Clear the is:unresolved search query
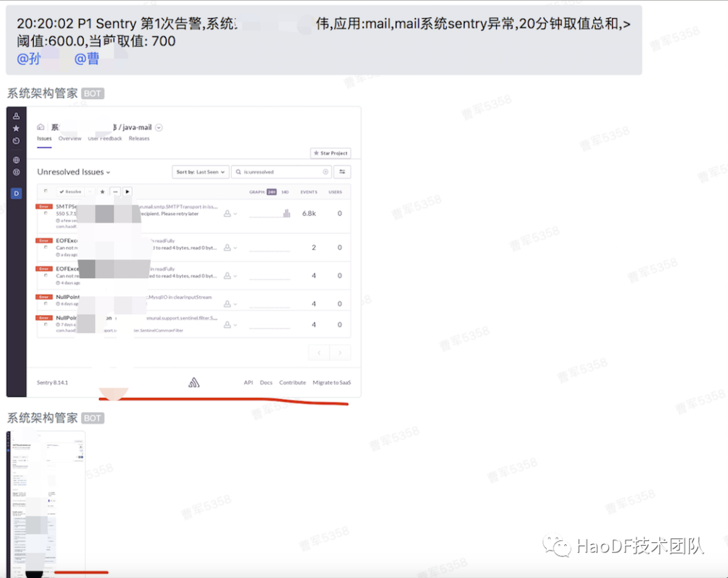728x578 pixels. (x=326, y=172)
